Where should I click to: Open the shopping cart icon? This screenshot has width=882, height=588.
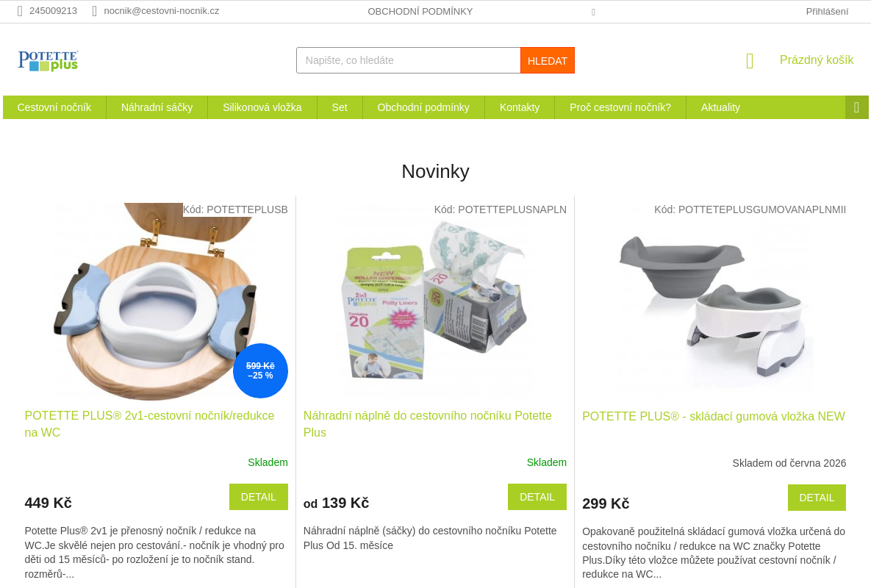750,61
